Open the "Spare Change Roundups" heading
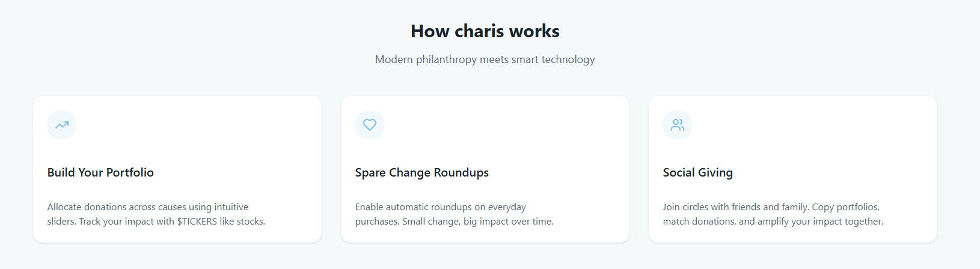 coord(421,172)
